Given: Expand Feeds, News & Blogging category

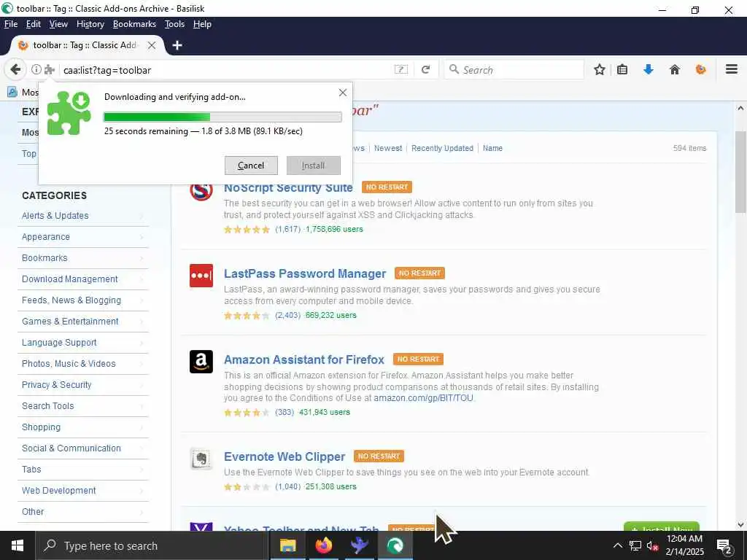Looking at the screenshot, I should [83, 300].
